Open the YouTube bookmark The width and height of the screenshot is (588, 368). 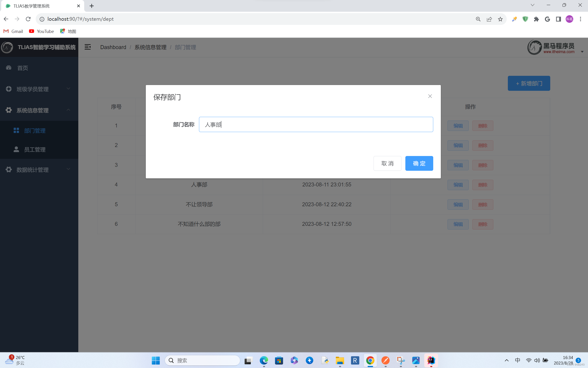click(x=42, y=31)
